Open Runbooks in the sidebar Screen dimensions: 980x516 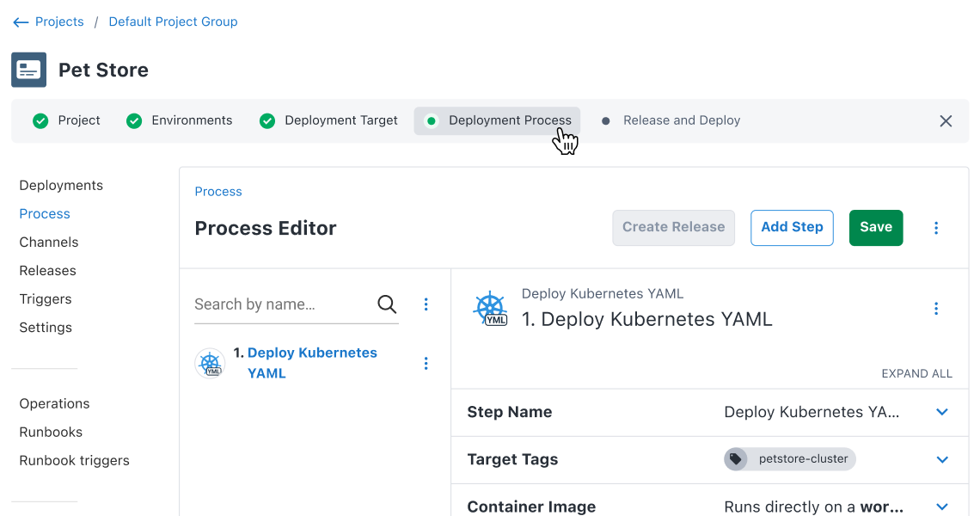51,433
